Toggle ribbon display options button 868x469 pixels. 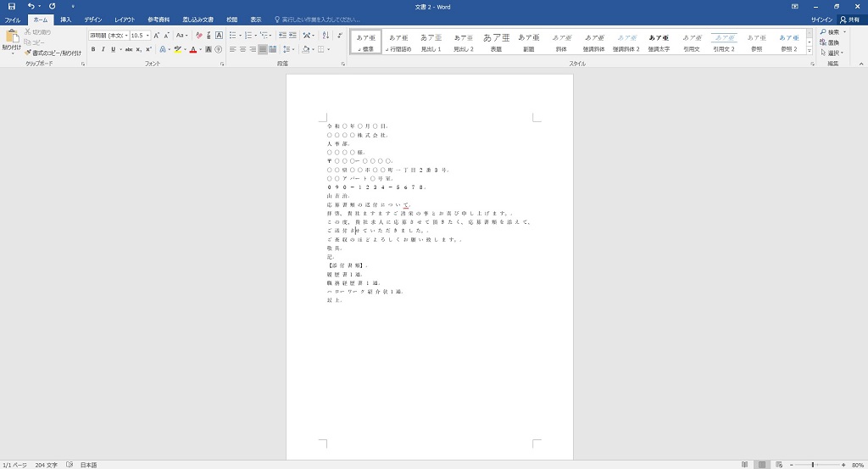(795, 7)
